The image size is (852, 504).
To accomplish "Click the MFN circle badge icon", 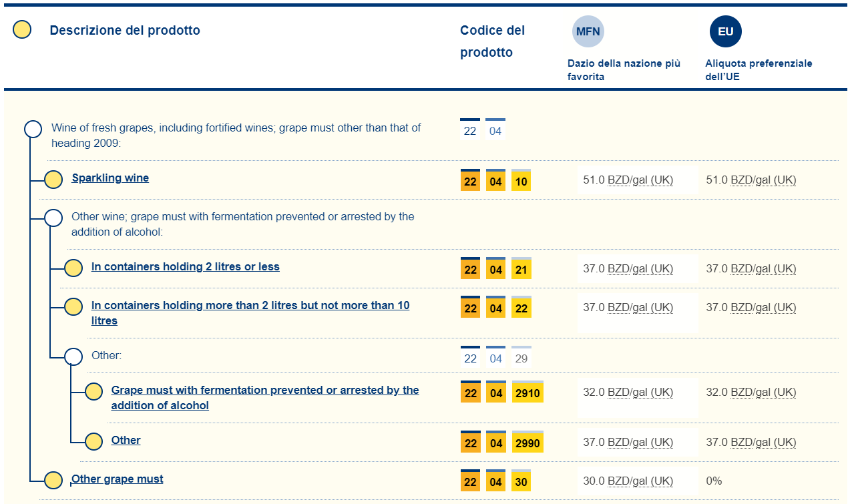I will (x=588, y=31).
